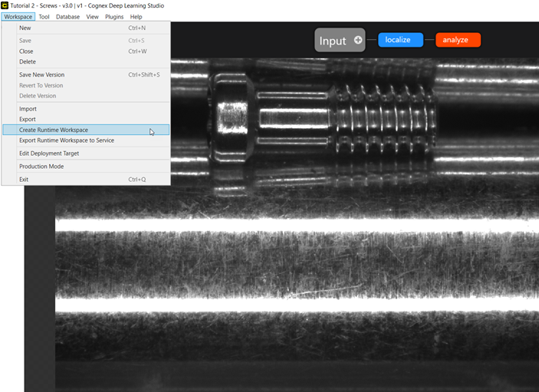539x392 pixels.
Task: Open Edit Deployment Target option
Action: tap(49, 153)
